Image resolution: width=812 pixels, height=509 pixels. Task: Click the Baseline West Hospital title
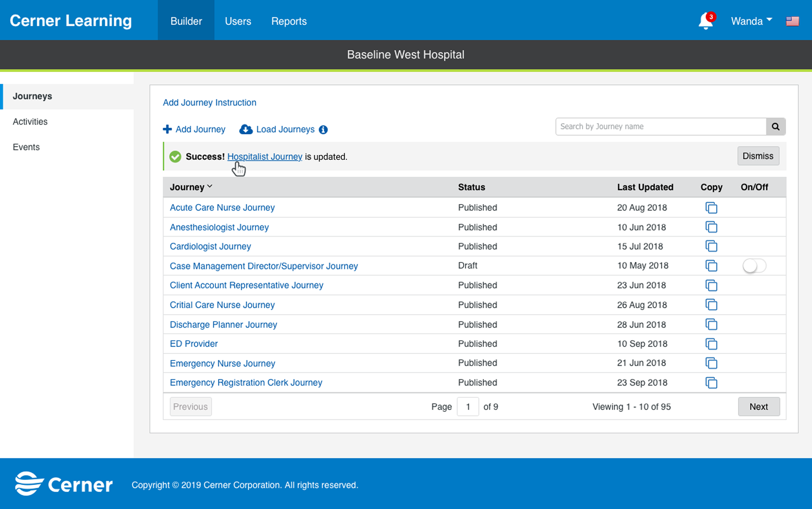(406, 55)
